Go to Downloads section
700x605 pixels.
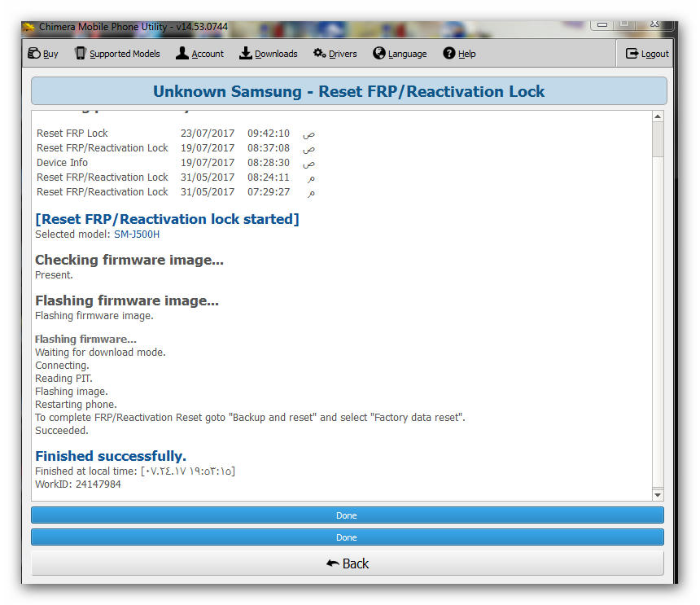269,54
